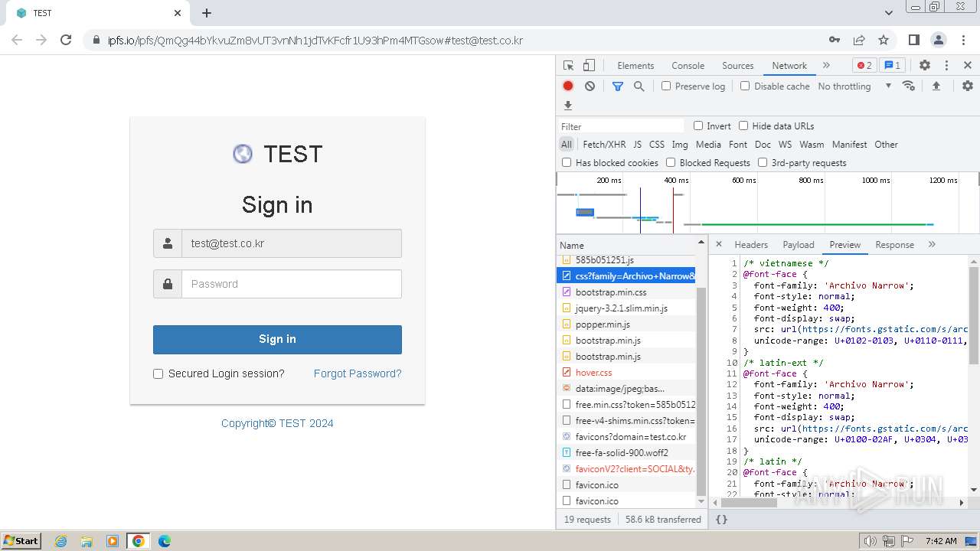Open saved passwords key icon
Screen dimensions: 980x551
[835, 41]
